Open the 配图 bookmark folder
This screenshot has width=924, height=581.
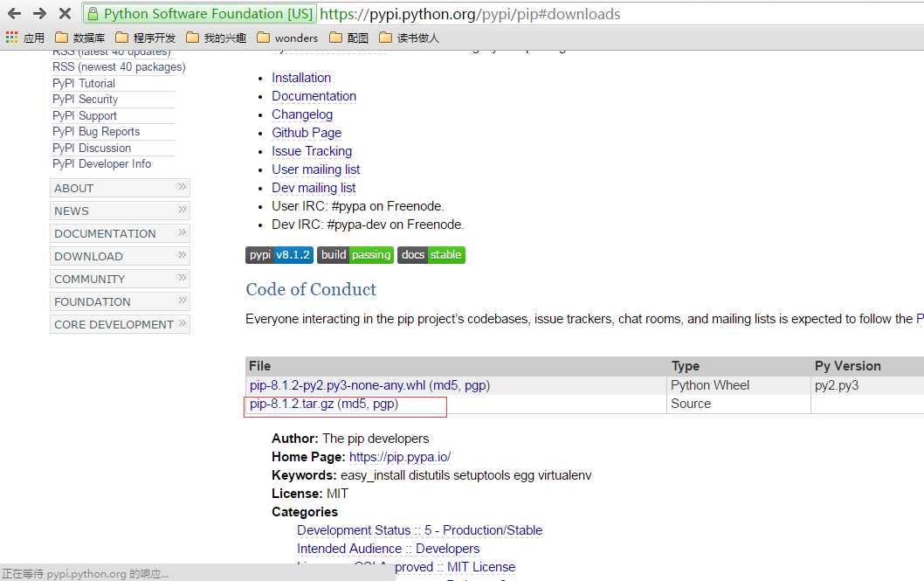click(x=348, y=38)
